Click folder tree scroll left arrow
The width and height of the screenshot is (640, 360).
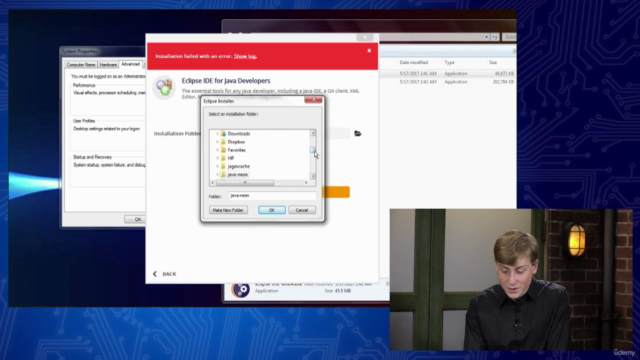213,182
